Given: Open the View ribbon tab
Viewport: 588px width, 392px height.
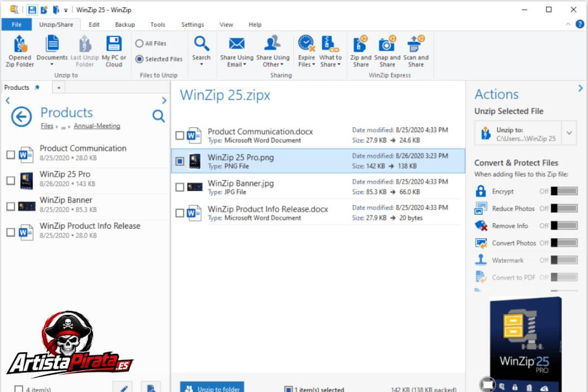Looking at the screenshot, I should point(226,24).
